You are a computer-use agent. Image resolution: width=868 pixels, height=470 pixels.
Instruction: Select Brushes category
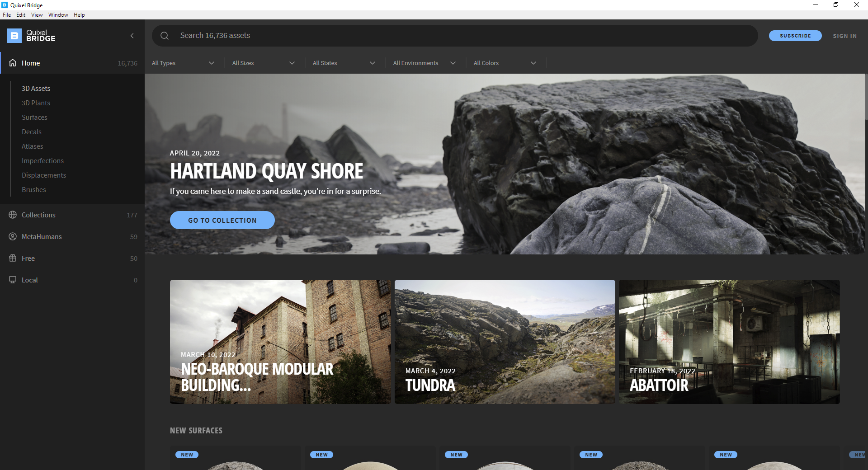click(34, 189)
